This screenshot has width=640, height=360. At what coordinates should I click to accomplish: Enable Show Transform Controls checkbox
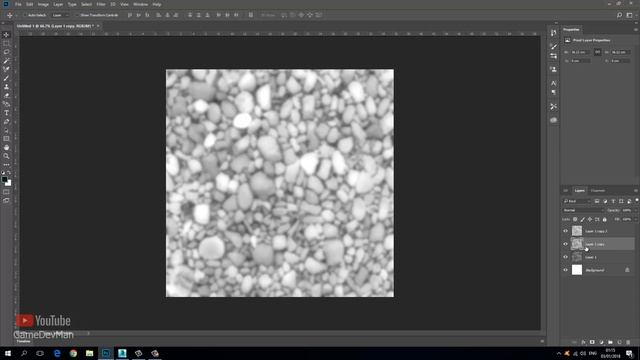coord(76,15)
